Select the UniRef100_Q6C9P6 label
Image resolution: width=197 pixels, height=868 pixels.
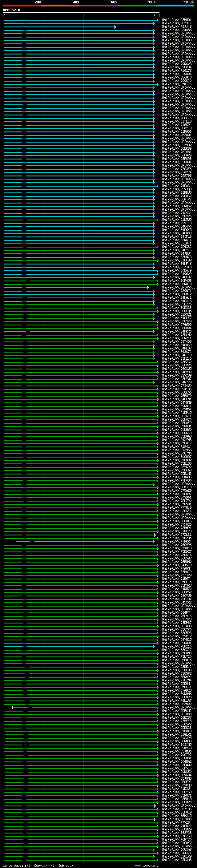(x=176, y=545)
